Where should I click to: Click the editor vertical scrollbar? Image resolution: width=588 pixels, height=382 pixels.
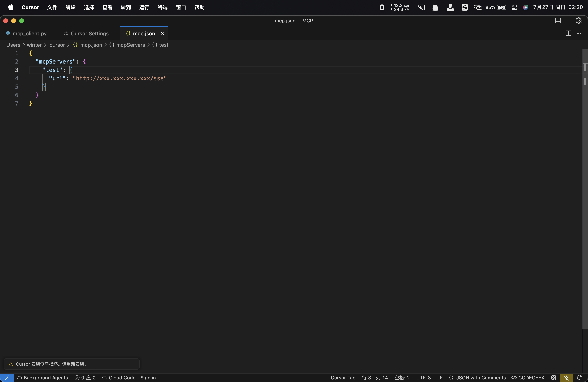point(585,188)
